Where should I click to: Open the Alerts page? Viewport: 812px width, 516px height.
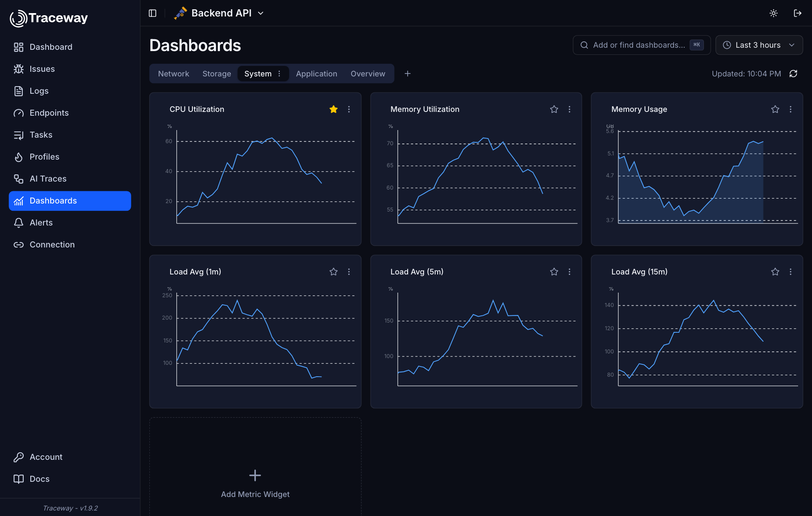pos(70,223)
